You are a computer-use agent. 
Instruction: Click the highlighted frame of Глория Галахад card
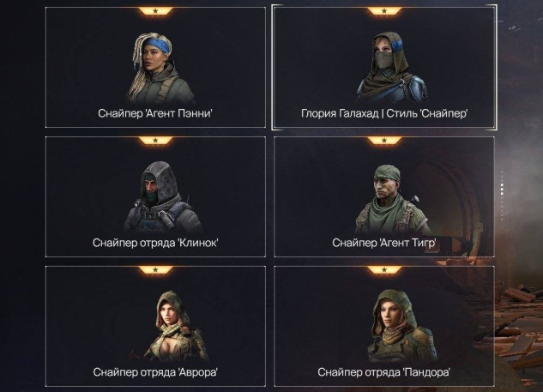click(384, 67)
